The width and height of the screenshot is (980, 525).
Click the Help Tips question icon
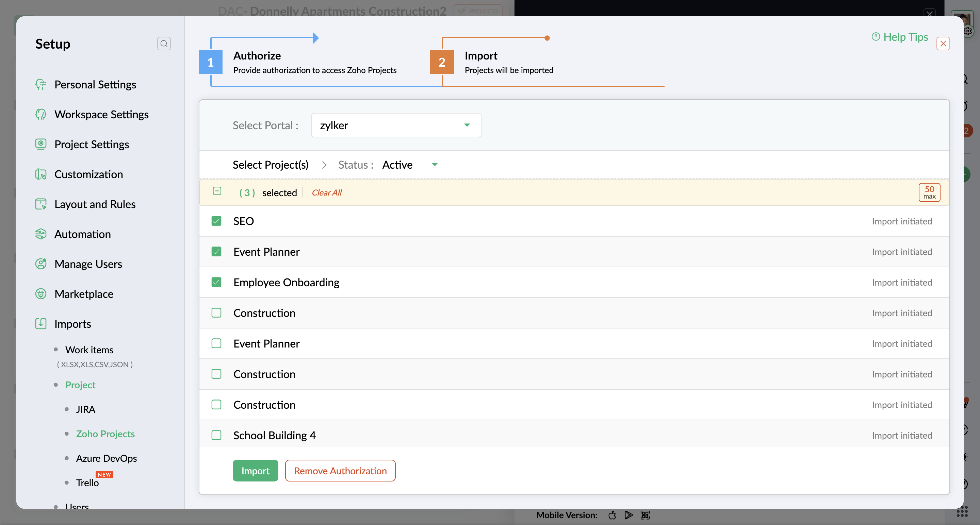pyautogui.click(x=876, y=37)
